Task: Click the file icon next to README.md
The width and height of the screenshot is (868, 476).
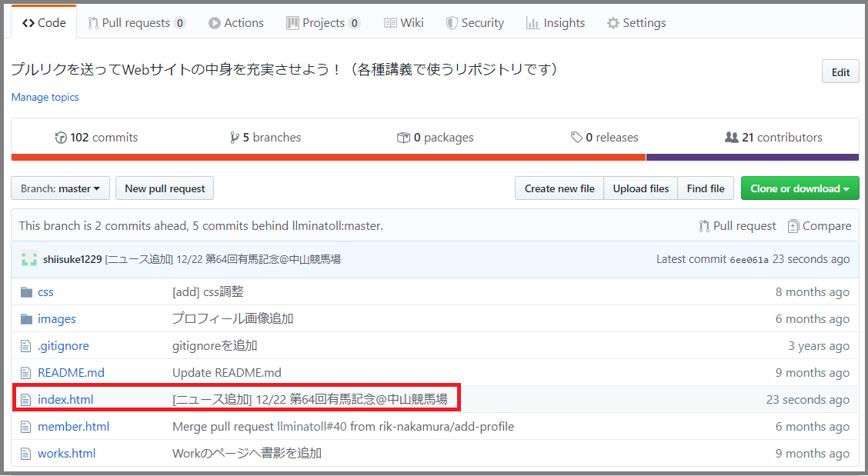Action: pos(28,372)
